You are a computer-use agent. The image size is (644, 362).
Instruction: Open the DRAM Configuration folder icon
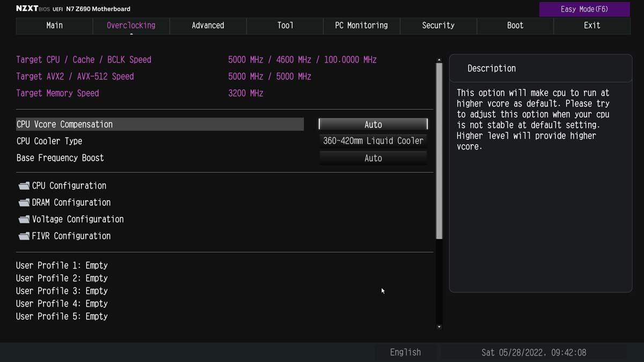tap(24, 203)
